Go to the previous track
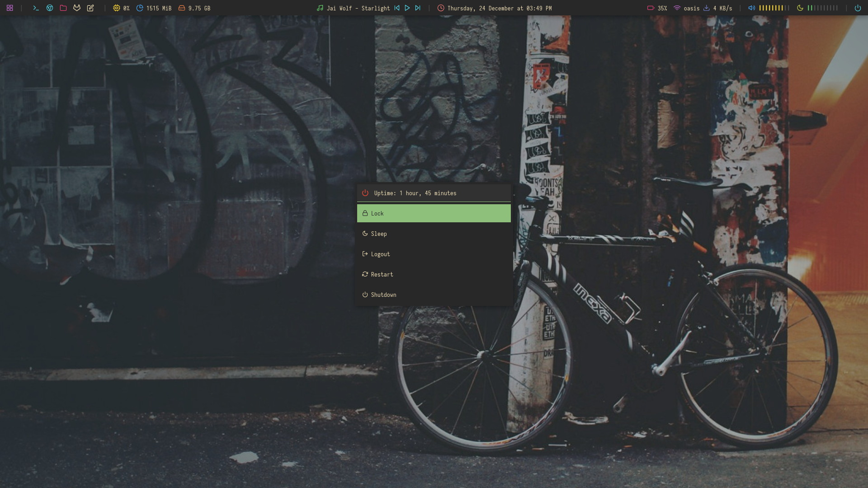Image resolution: width=868 pixels, height=488 pixels. pos(397,8)
